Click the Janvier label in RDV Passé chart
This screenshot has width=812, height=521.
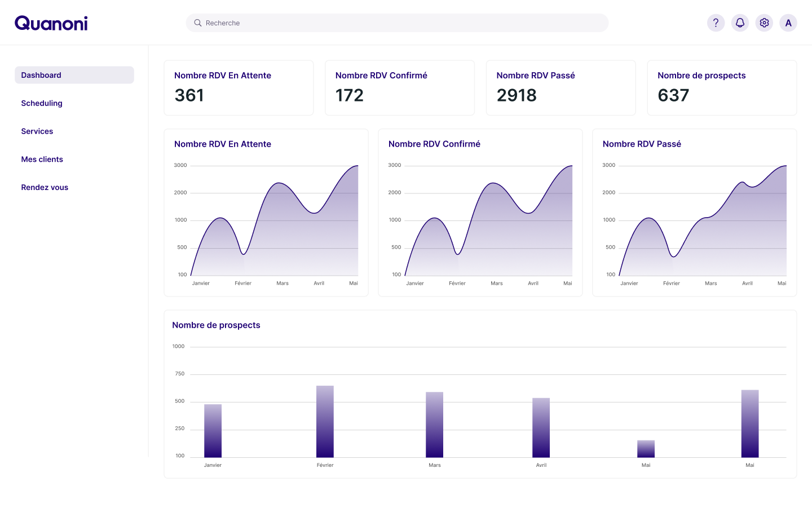pyautogui.click(x=629, y=284)
